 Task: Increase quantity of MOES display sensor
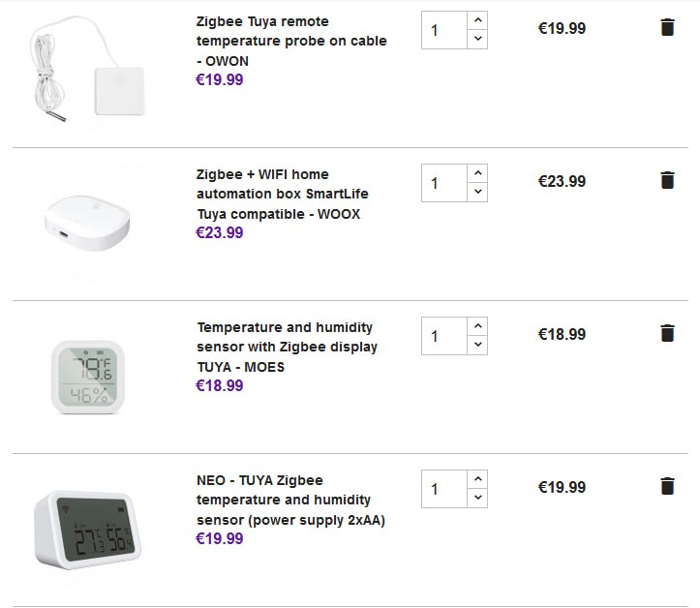[x=477, y=326]
